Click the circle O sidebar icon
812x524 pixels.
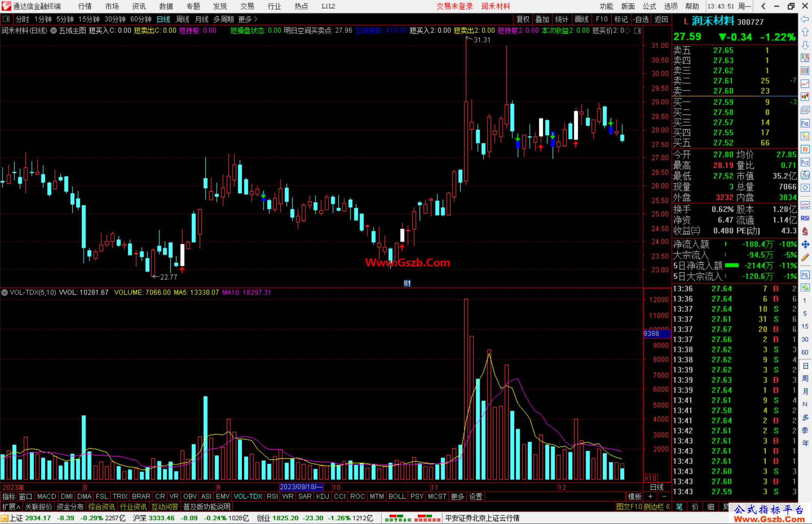tap(805, 188)
